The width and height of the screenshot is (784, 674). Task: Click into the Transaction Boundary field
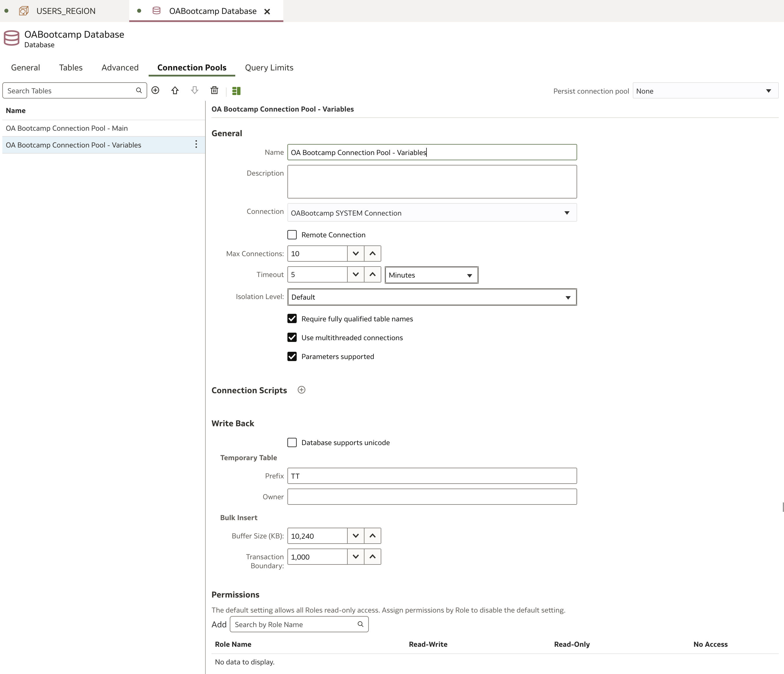coord(318,557)
